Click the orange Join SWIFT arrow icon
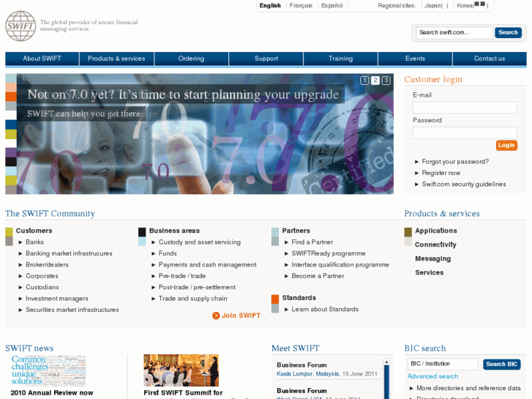Screen dimensions: 532x399 [x=216, y=316]
